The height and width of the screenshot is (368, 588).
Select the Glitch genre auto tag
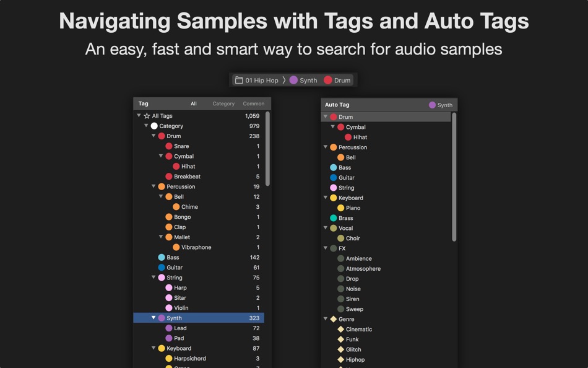click(x=386, y=349)
